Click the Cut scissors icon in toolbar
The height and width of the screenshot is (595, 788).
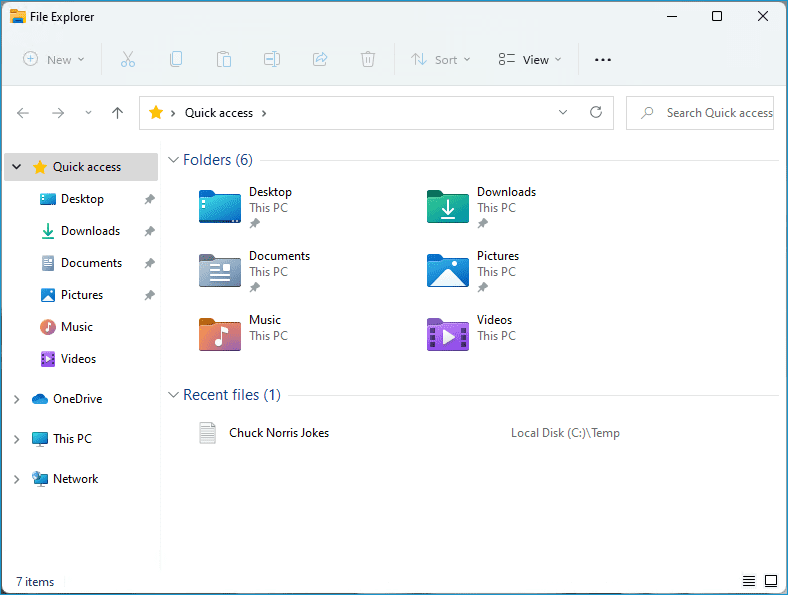(x=128, y=59)
